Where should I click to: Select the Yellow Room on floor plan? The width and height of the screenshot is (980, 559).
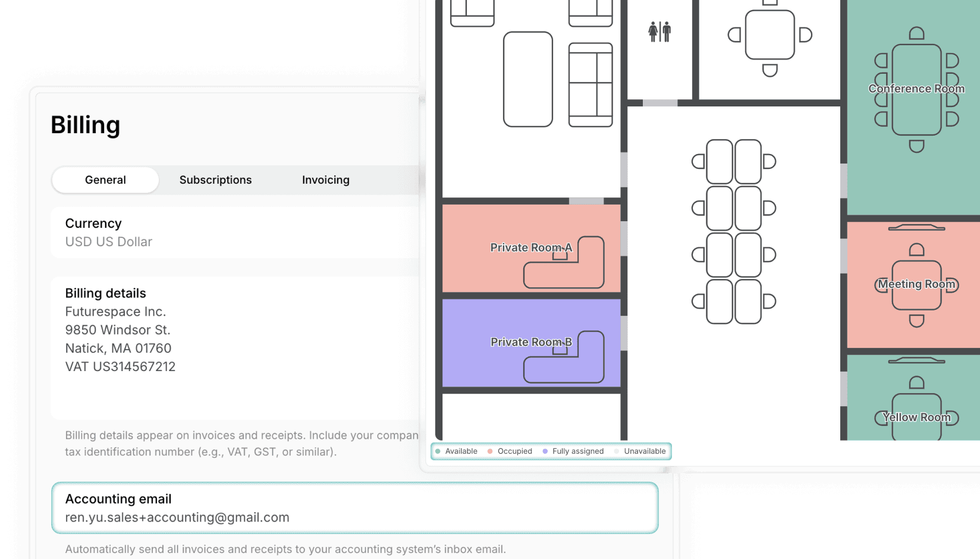click(913, 397)
